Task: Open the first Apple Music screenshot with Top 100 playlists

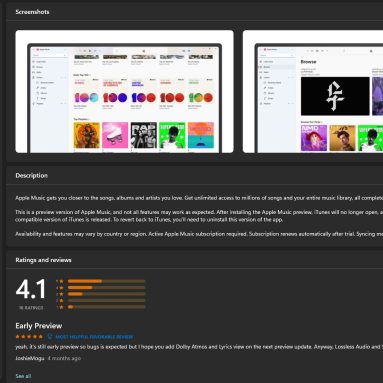Action: pyautogui.click(x=124, y=91)
